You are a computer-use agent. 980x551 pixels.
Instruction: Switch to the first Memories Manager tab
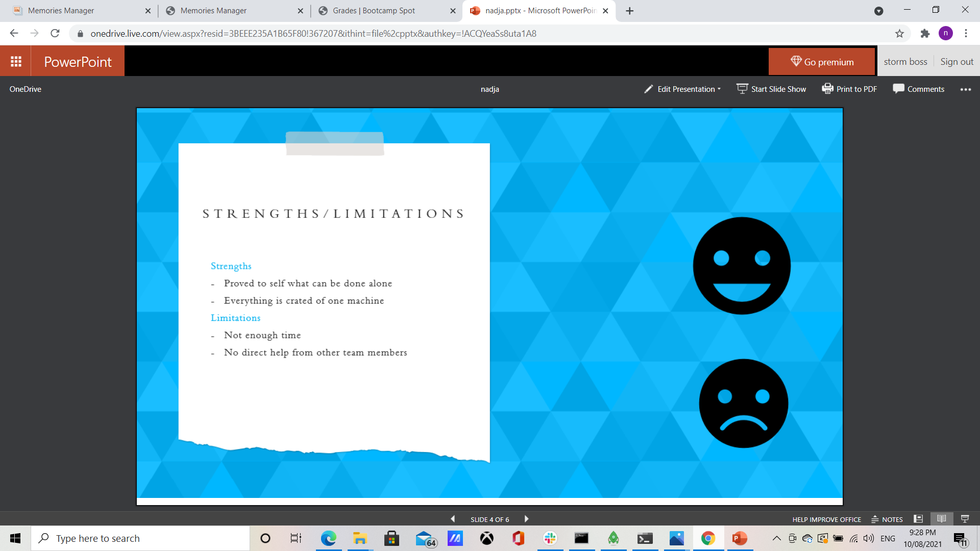coord(61,11)
